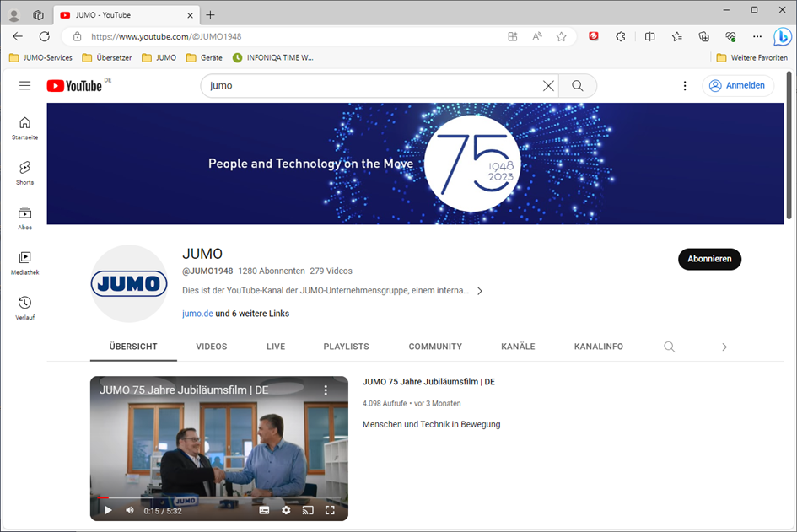Expand the channel description chevron
This screenshot has width=797, height=532.
[480, 291]
